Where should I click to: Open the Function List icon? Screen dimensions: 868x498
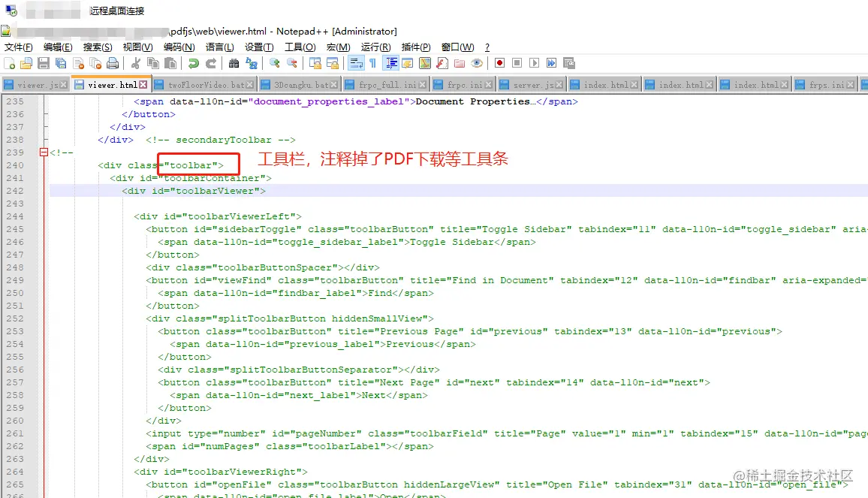[x=442, y=63]
